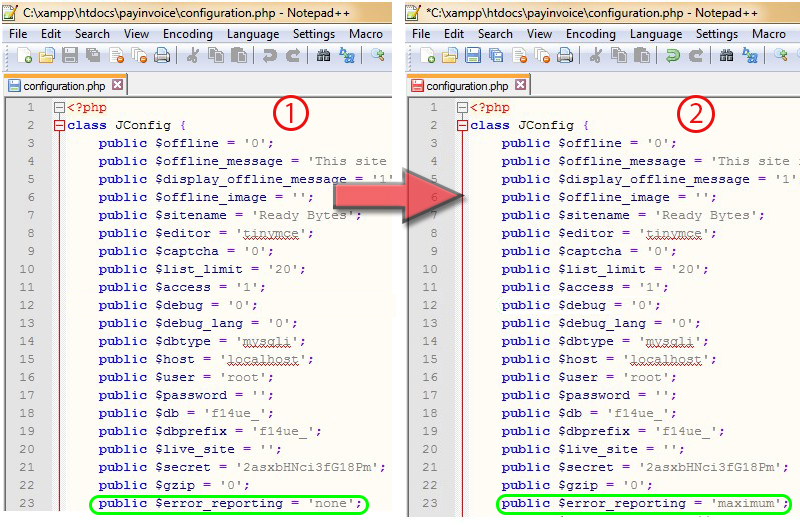Open View menu in right window
The image size is (800, 525).
pyautogui.click(x=539, y=34)
